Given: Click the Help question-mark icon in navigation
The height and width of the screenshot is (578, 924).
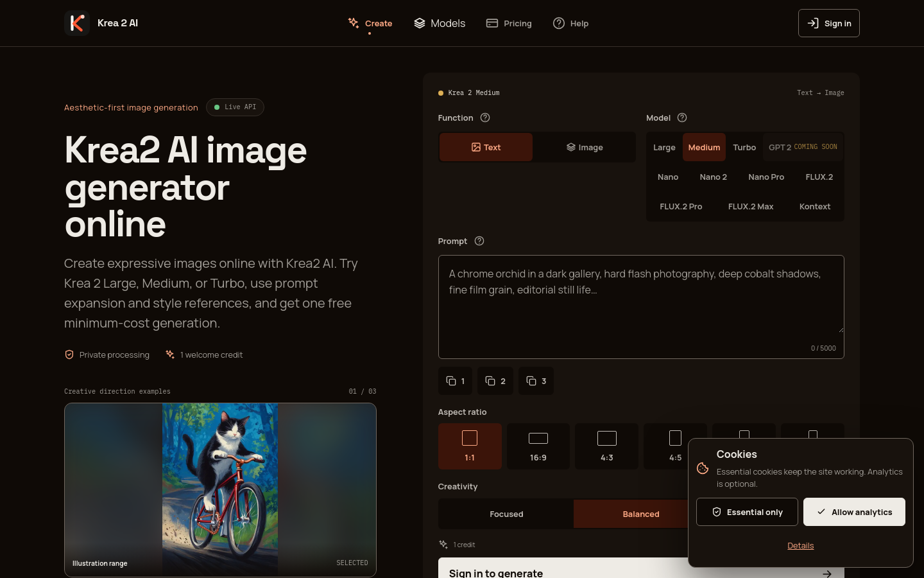Looking at the screenshot, I should pos(559,23).
